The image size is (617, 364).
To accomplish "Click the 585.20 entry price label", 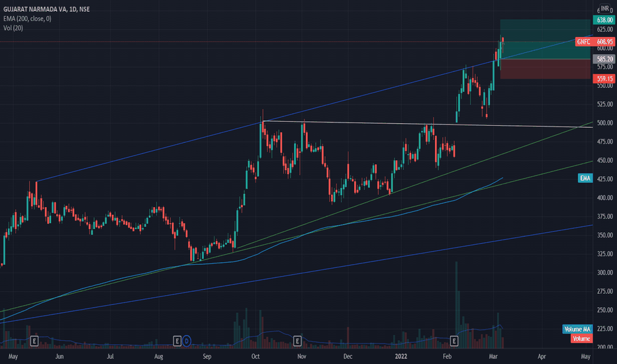I will (x=604, y=59).
